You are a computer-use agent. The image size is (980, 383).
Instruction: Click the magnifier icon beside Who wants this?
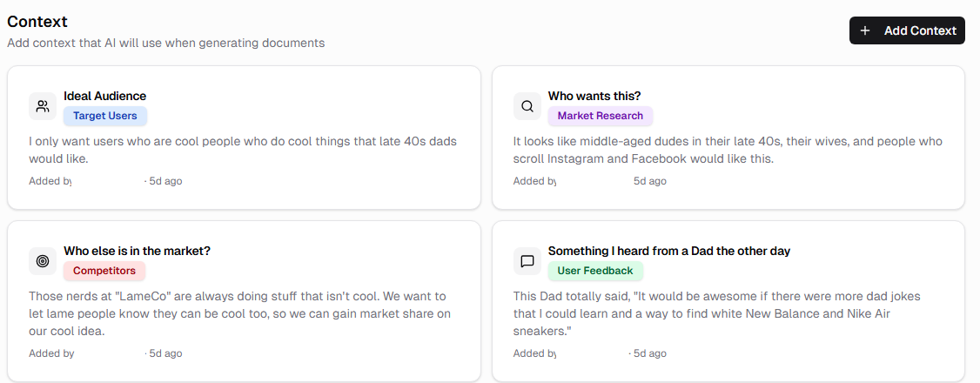pyautogui.click(x=527, y=106)
